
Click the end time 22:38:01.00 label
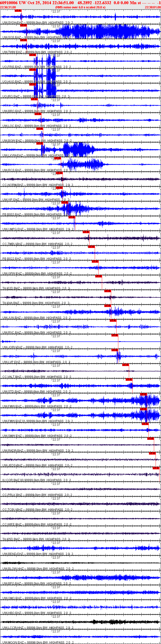point(153,7)
